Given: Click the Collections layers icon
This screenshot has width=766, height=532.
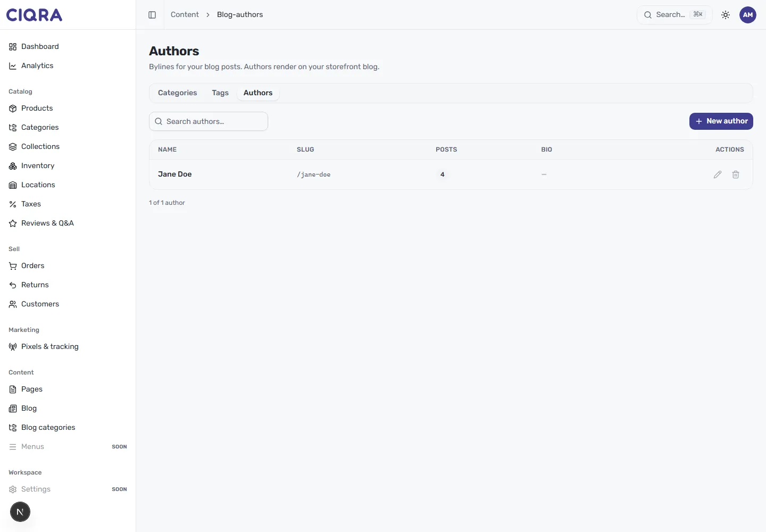Looking at the screenshot, I should 13,147.
